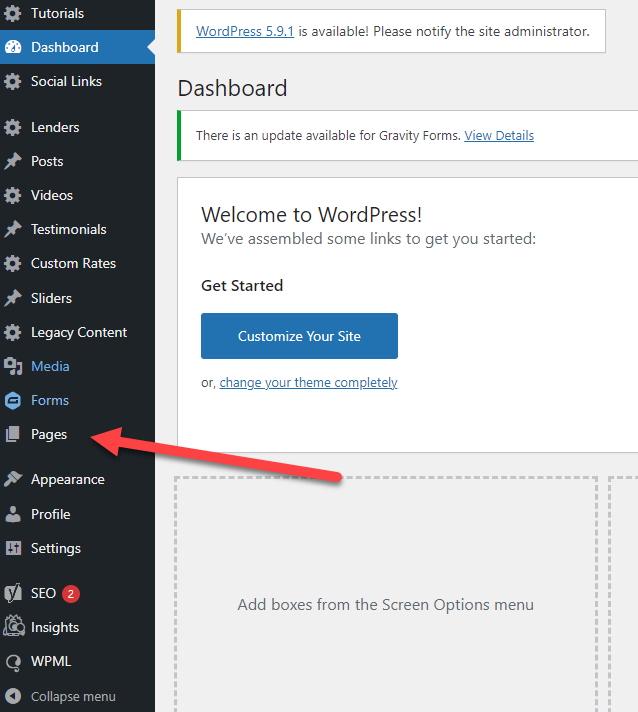Go to Social Links in the sidebar
Image resolution: width=638 pixels, height=712 pixels.
pos(77,81)
